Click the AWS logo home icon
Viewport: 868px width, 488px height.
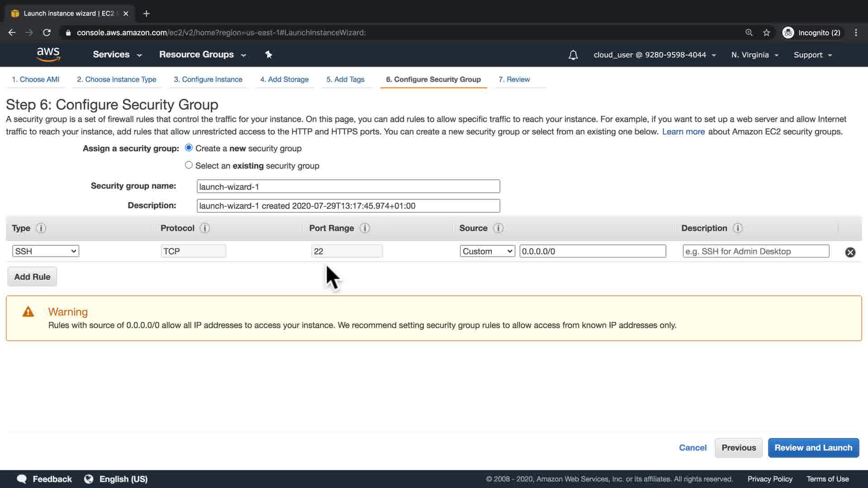tap(48, 54)
